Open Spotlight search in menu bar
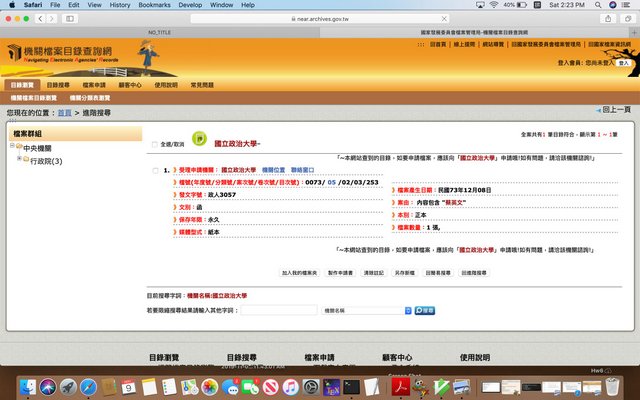The width and height of the screenshot is (640, 400). (598, 5)
